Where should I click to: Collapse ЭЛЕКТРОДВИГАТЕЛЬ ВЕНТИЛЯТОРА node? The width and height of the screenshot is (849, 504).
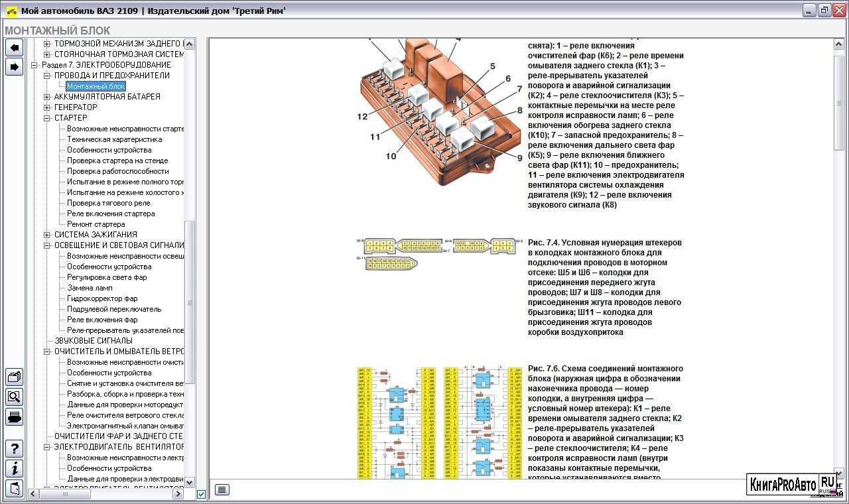pyautogui.click(x=47, y=447)
